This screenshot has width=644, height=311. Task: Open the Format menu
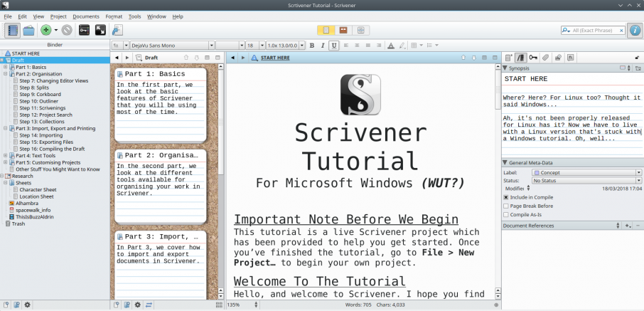pyautogui.click(x=114, y=16)
